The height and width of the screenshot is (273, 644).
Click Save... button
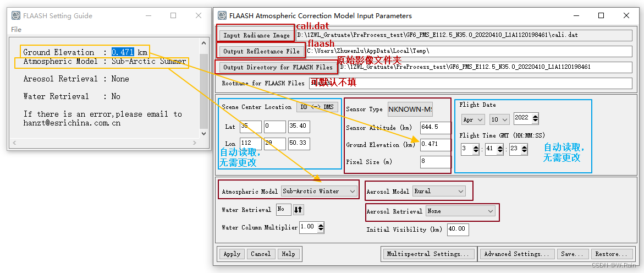tap(573, 254)
